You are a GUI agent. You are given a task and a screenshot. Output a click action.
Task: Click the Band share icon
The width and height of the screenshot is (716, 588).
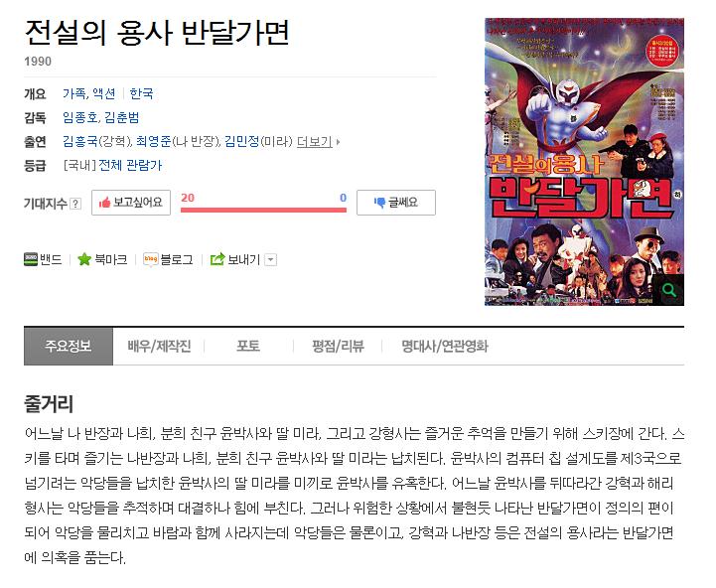coord(31,259)
